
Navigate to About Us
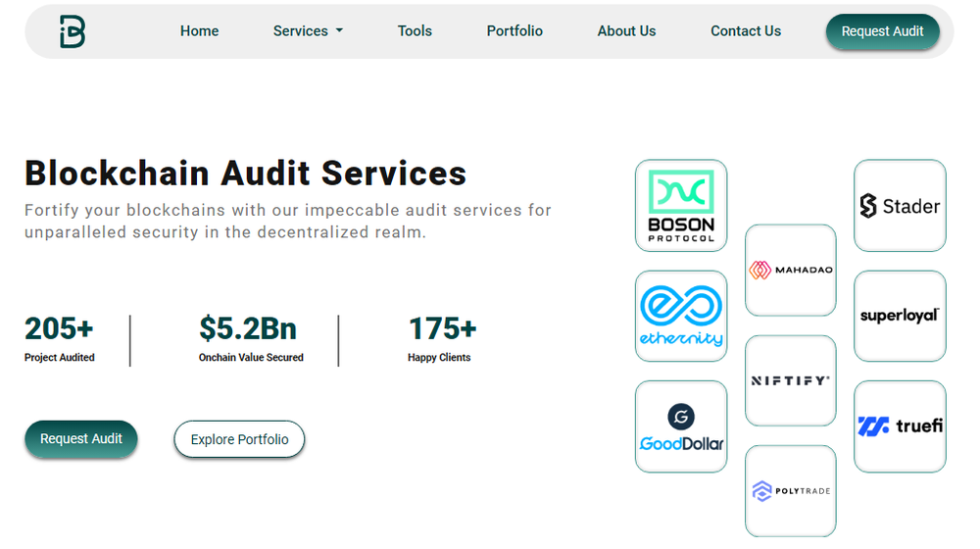[x=626, y=31]
